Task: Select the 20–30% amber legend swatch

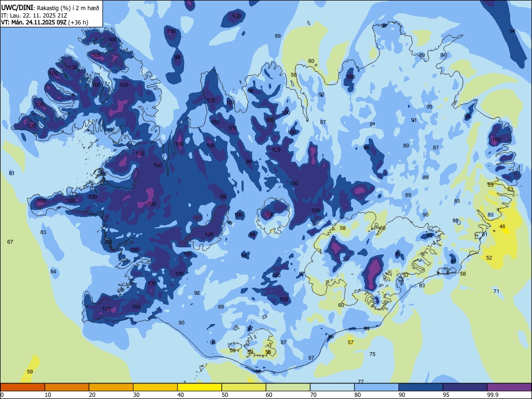Action: 111,387
